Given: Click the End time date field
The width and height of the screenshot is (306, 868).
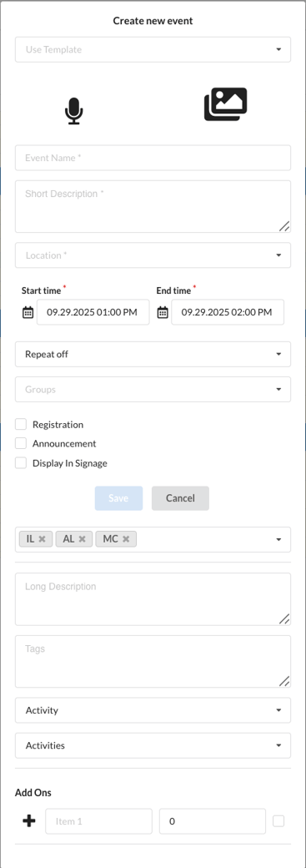Looking at the screenshot, I should (228, 312).
